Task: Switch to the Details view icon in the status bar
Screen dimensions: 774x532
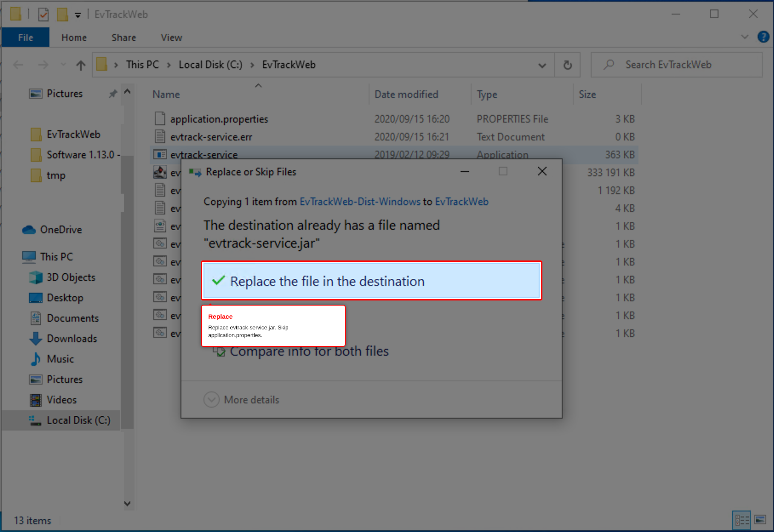Action: pyautogui.click(x=741, y=520)
